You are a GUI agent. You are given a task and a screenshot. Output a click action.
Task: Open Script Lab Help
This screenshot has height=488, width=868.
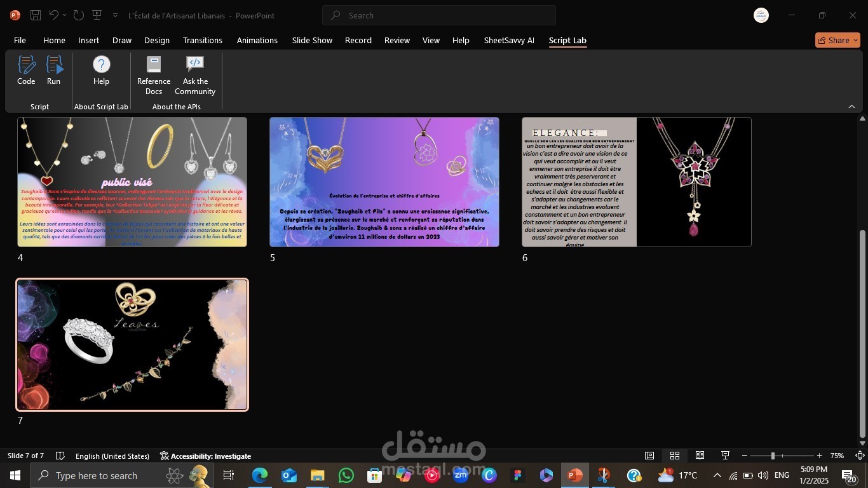(101, 71)
